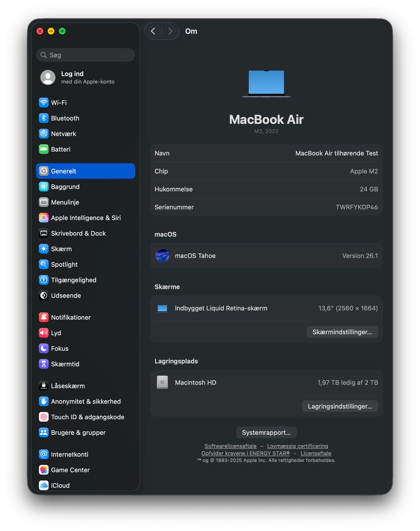The width and height of the screenshot is (420, 531).
Task: Open the Licensaftale link
Action: pyautogui.click(x=316, y=454)
